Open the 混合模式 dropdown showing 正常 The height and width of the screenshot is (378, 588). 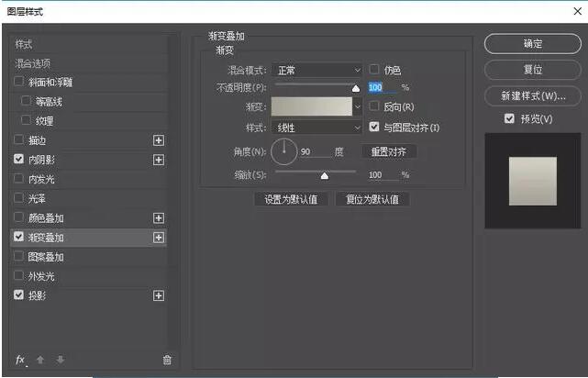pos(316,70)
